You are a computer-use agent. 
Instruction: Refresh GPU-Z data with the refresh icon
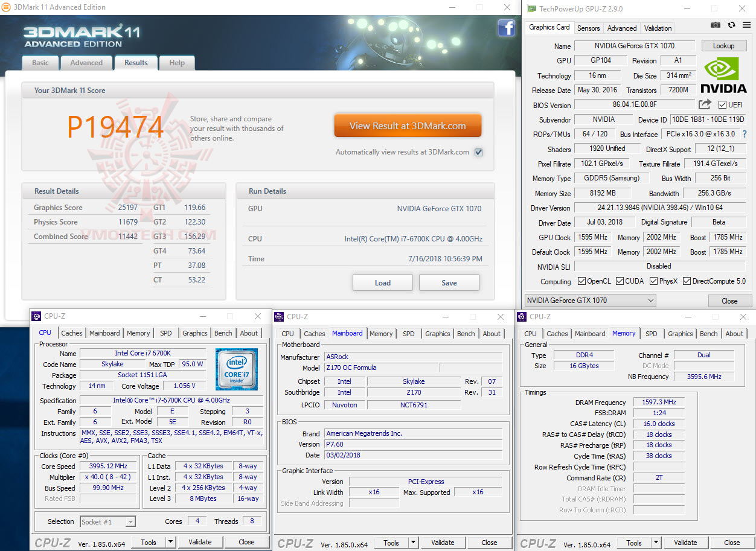coord(731,25)
